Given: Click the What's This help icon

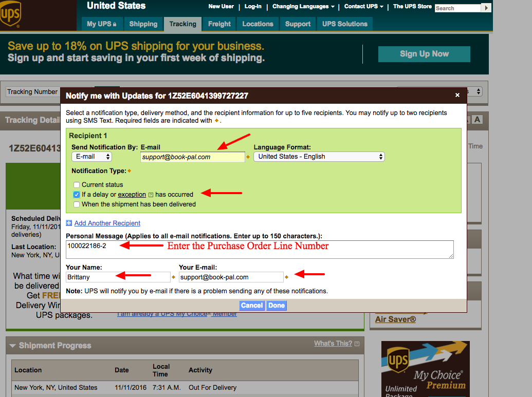Looking at the screenshot, I should [357, 344].
